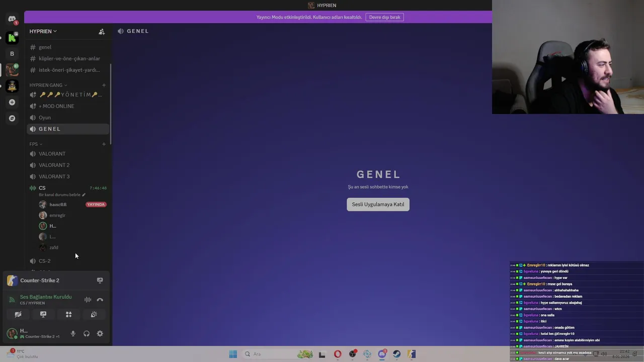Share your screen button in voice panel
This screenshot has height=362, width=644.
(43, 315)
